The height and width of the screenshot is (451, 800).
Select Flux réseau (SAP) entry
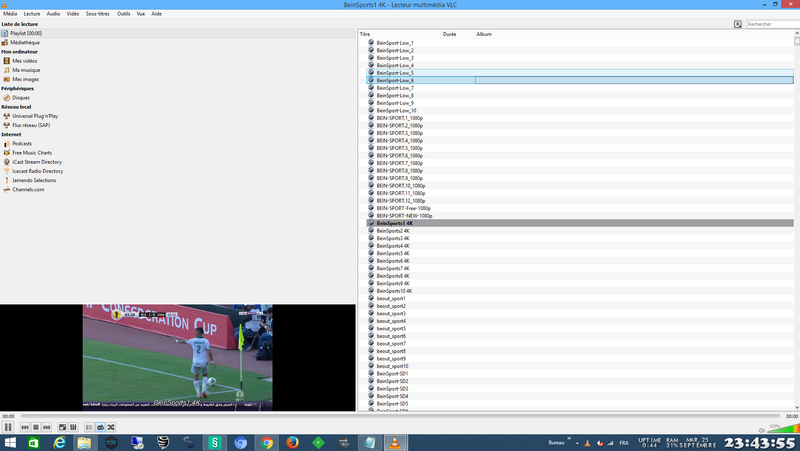(x=31, y=125)
